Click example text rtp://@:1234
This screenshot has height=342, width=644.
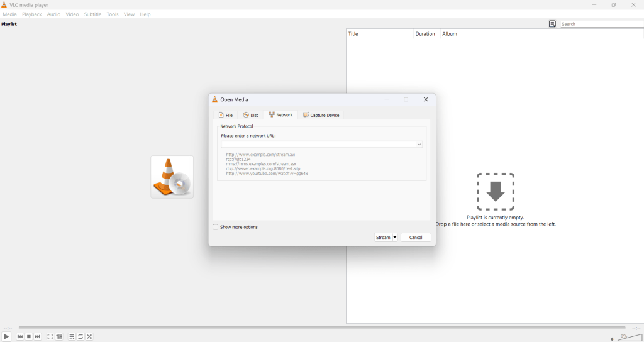click(x=238, y=159)
